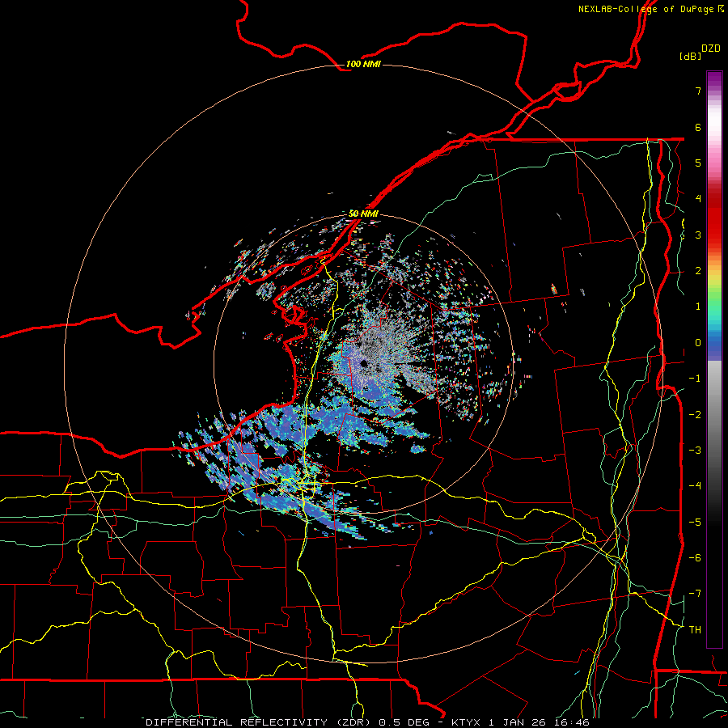Click the KTYX station ID in the caption
The image size is (728, 728).
pyautogui.click(x=466, y=722)
